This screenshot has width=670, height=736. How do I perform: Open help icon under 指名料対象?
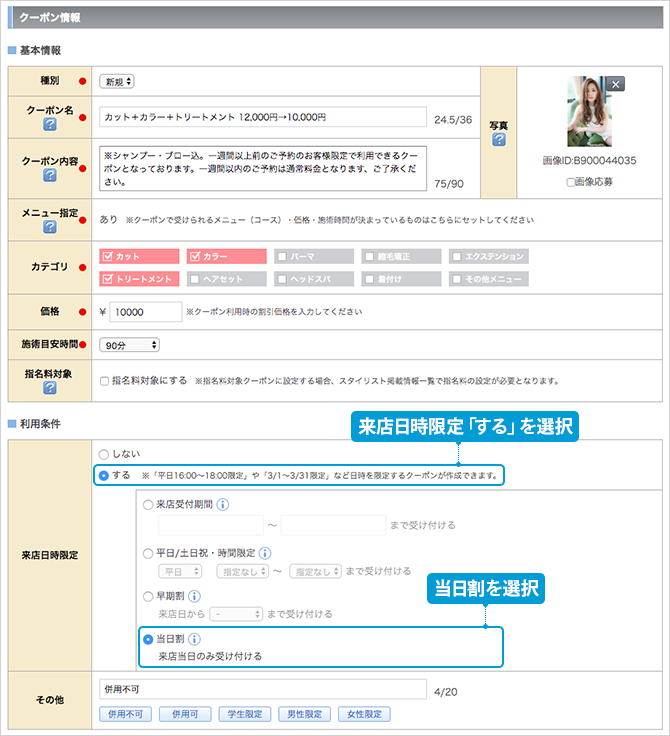click(x=50, y=388)
